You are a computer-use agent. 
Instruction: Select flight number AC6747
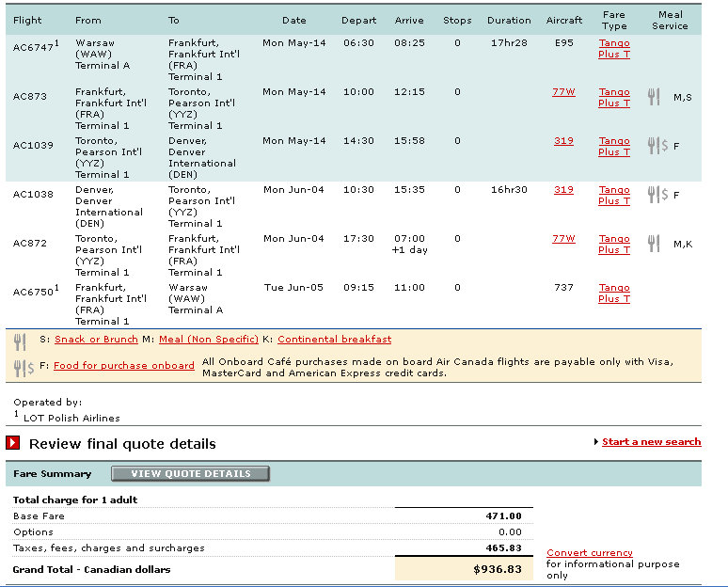pyautogui.click(x=34, y=47)
